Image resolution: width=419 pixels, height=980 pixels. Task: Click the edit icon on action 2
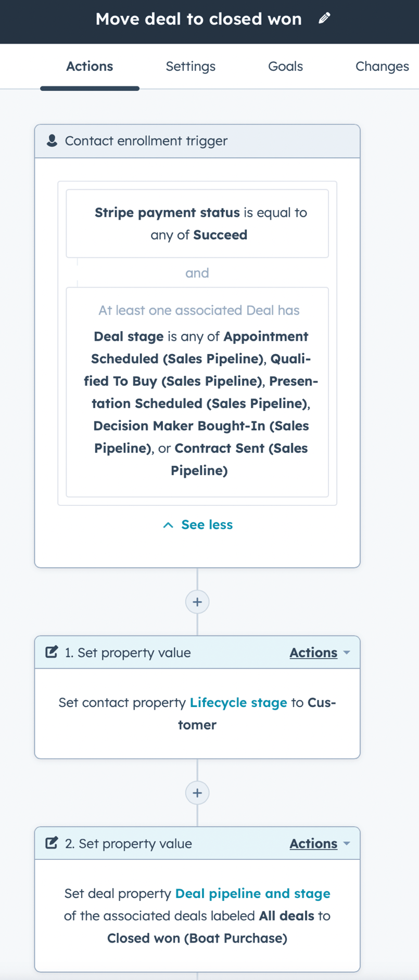click(50, 843)
